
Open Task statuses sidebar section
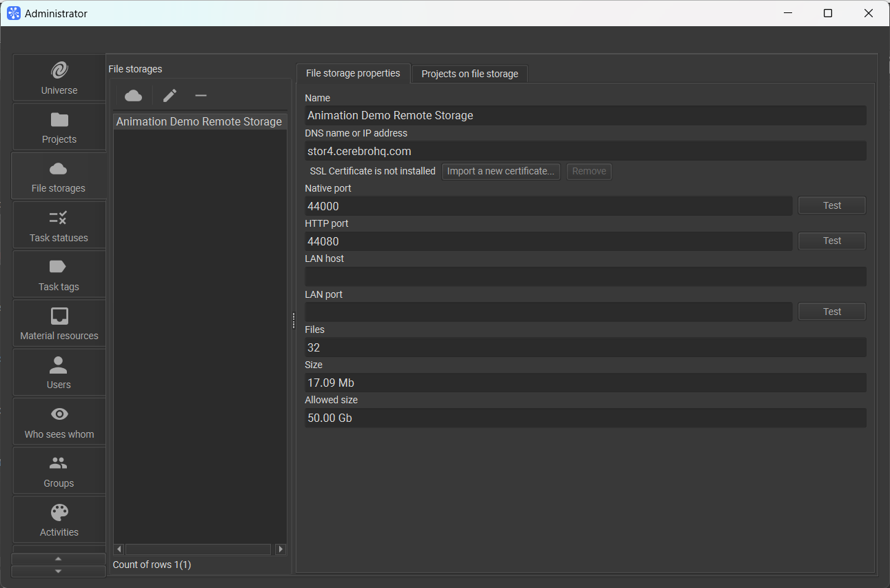[x=59, y=225]
